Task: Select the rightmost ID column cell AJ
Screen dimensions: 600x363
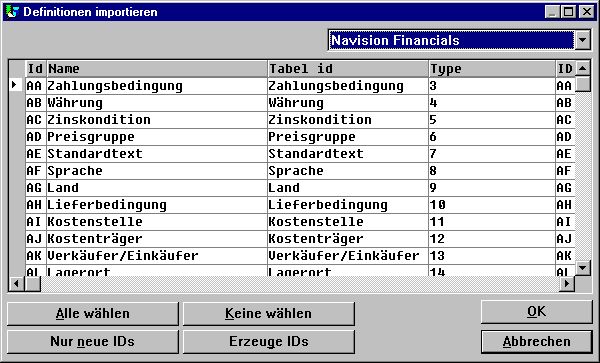Action: (565, 239)
